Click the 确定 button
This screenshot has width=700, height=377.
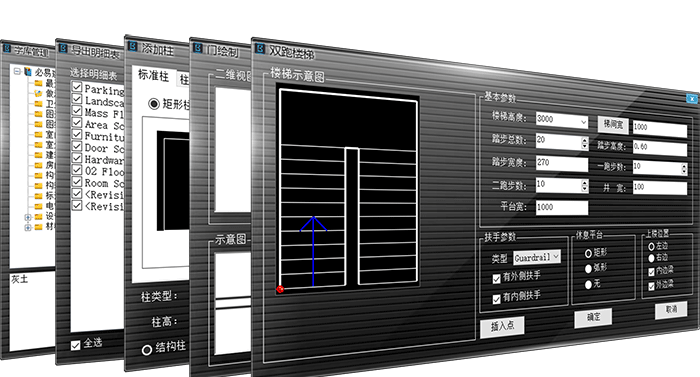coord(593,318)
